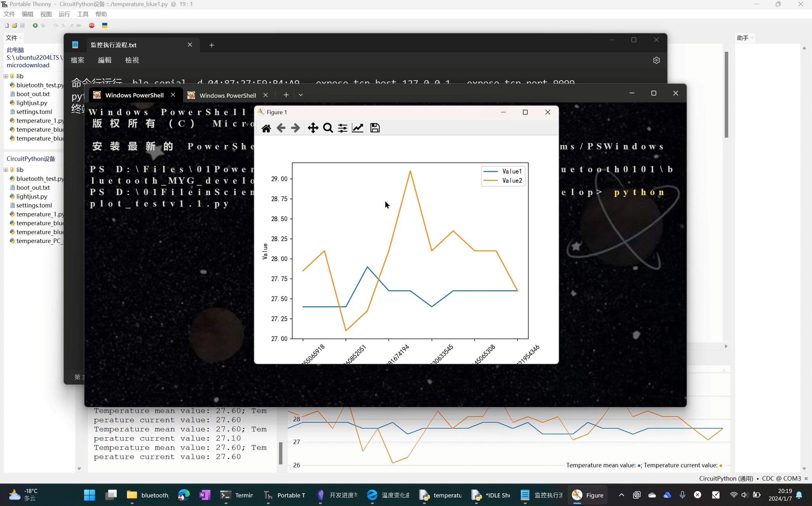Viewport: 812px width, 506px height.
Task: Go forward to the next figure view
Action: [295, 128]
